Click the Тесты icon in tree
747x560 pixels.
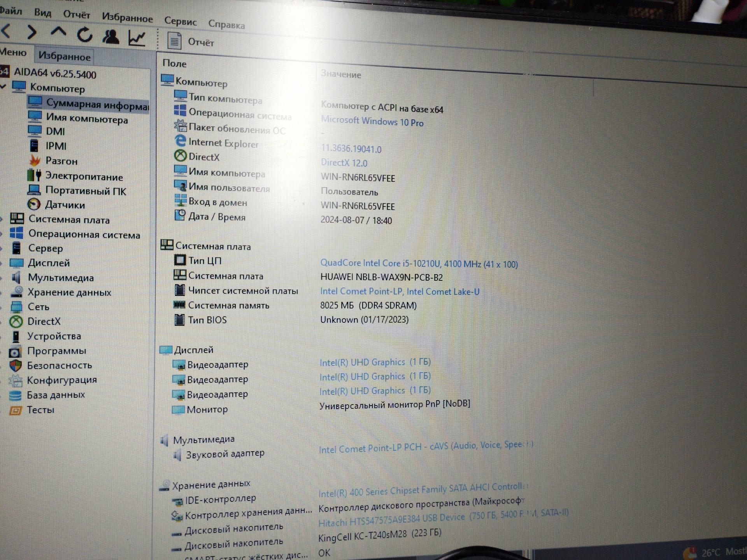pyautogui.click(x=15, y=410)
